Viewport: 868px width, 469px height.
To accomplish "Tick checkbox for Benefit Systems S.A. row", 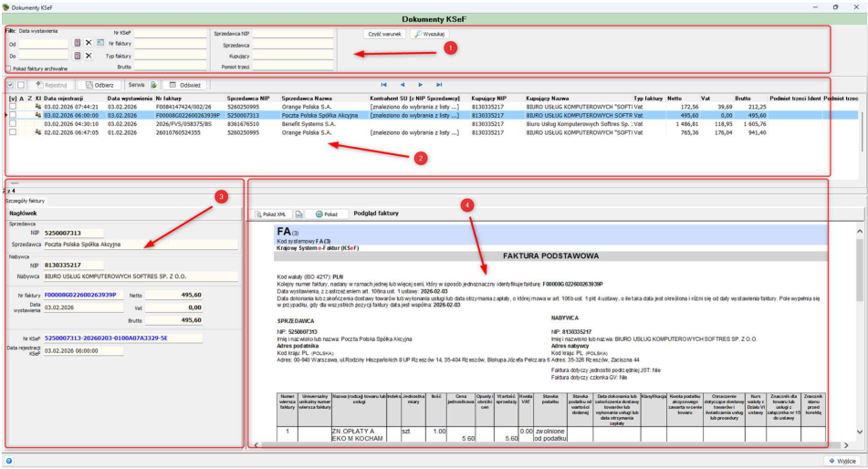I will click(13, 124).
